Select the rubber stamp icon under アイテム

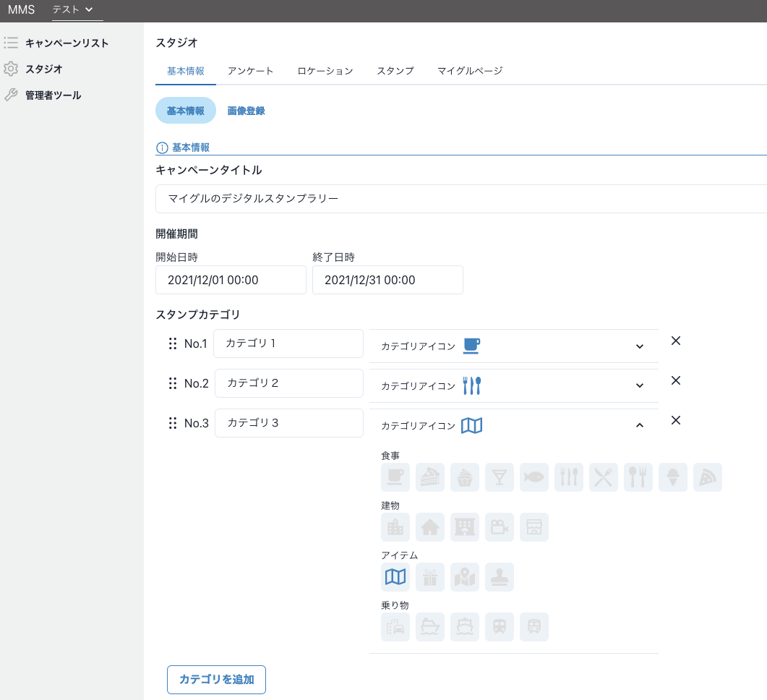point(500,577)
